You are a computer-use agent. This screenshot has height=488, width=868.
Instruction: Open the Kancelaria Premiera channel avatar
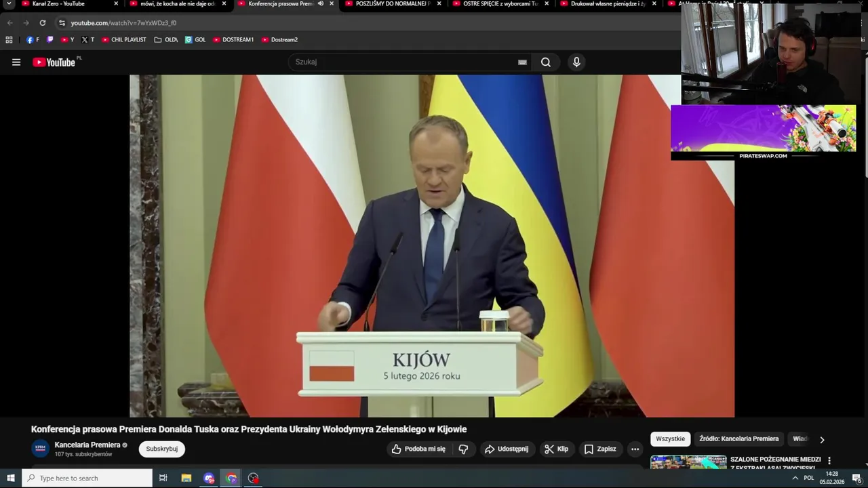click(x=40, y=448)
